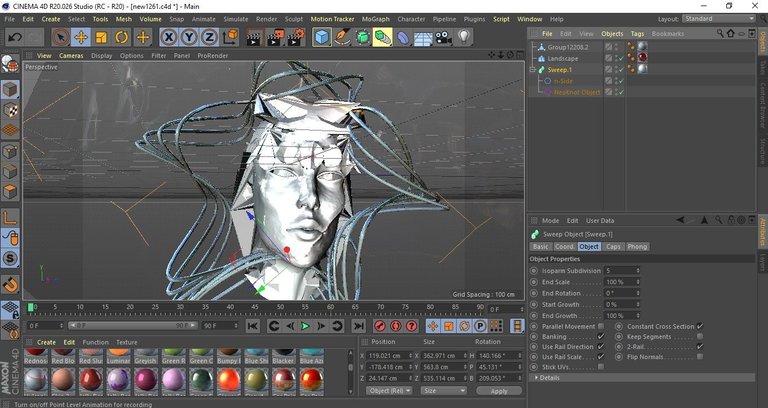768x408 pixels.
Task: Disable the Banking checkbox
Action: coord(601,336)
